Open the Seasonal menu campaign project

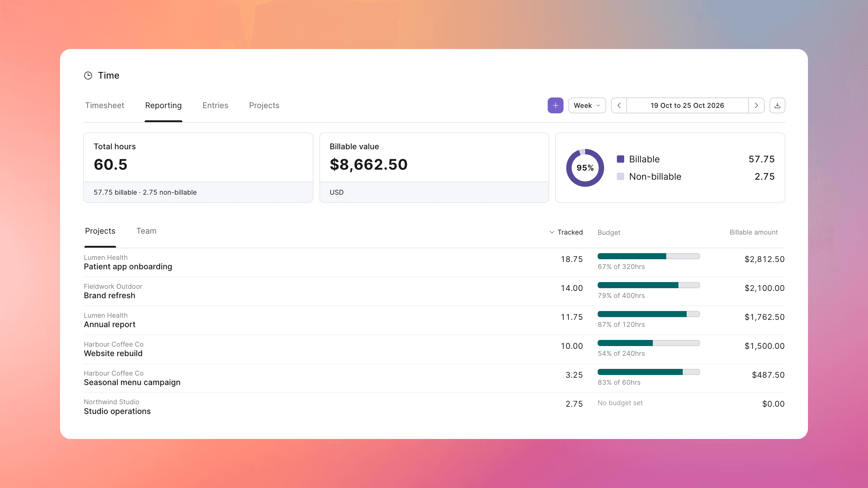(132, 383)
